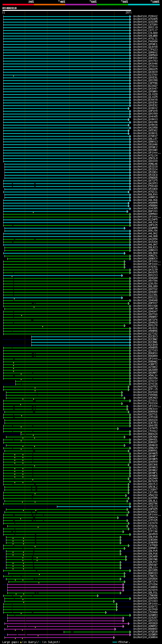Select the UniRef100_O22381 label
The image size is (162, 644).
tap(145, 295)
